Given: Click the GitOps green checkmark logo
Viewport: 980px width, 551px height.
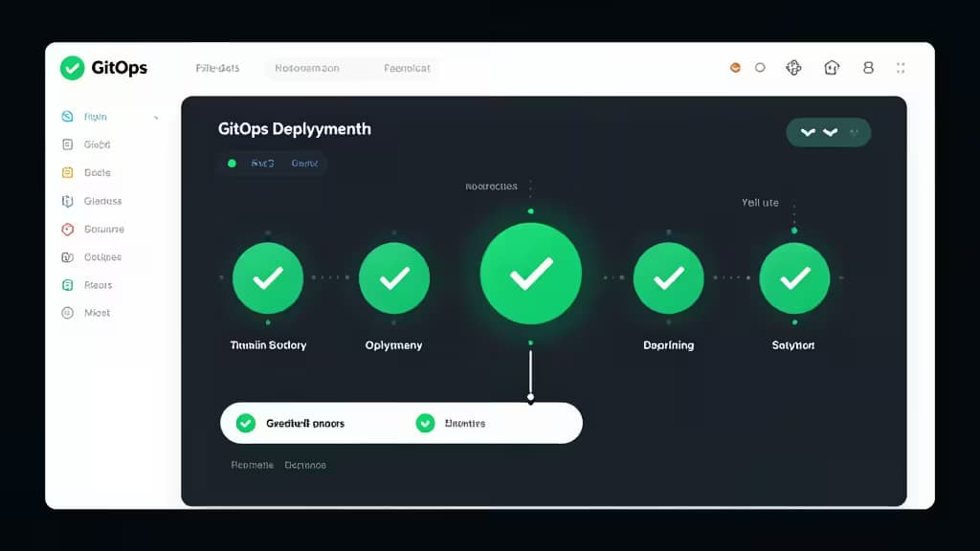Looking at the screenshot, I should pos(72,68).
